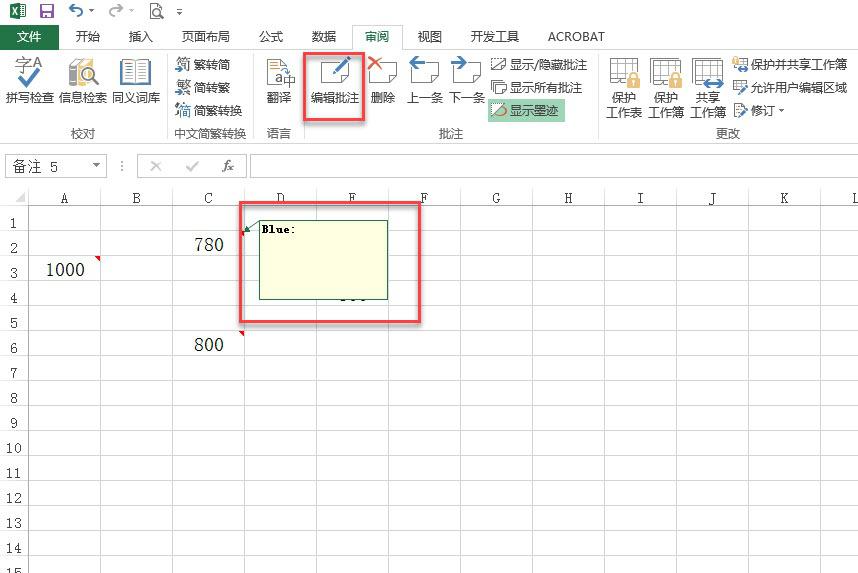The image size is (858, 573).
Task: Click inside the formula bar input
Action: click(554, 166)
